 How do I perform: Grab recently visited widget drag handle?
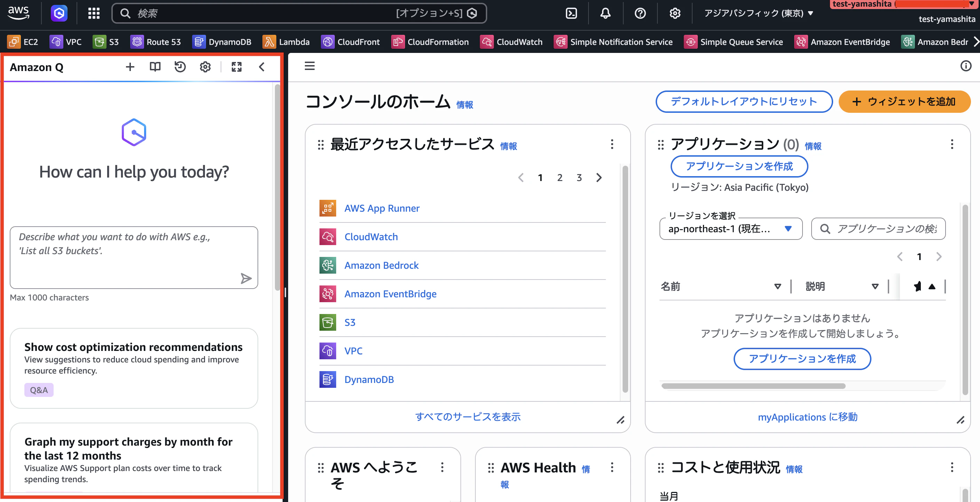tap(321, 144)
